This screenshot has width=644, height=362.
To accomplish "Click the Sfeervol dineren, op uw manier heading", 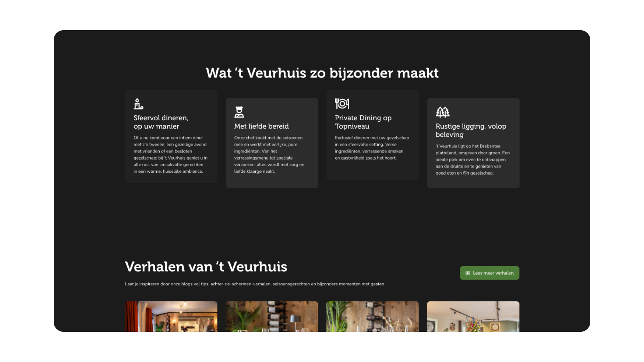I will pyautogui.click(x=161, y=122).
